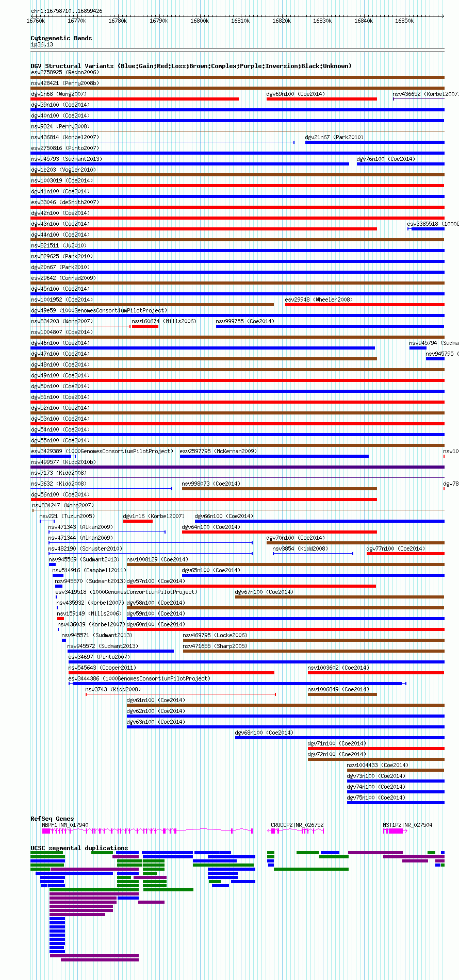Viewport: 459px width, 980px height.
Task: Click the esv29948 (Wheeler2008) label
Action: coord(319,300)
